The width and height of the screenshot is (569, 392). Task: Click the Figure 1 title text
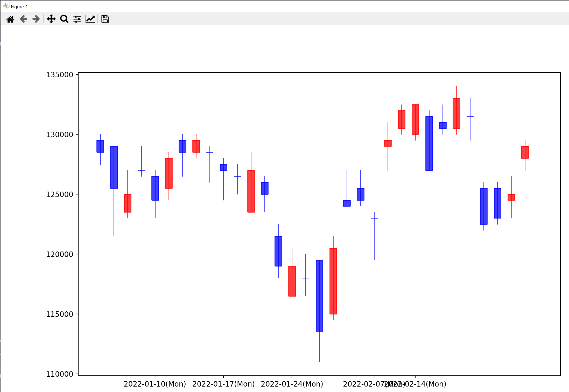point(19,7)
